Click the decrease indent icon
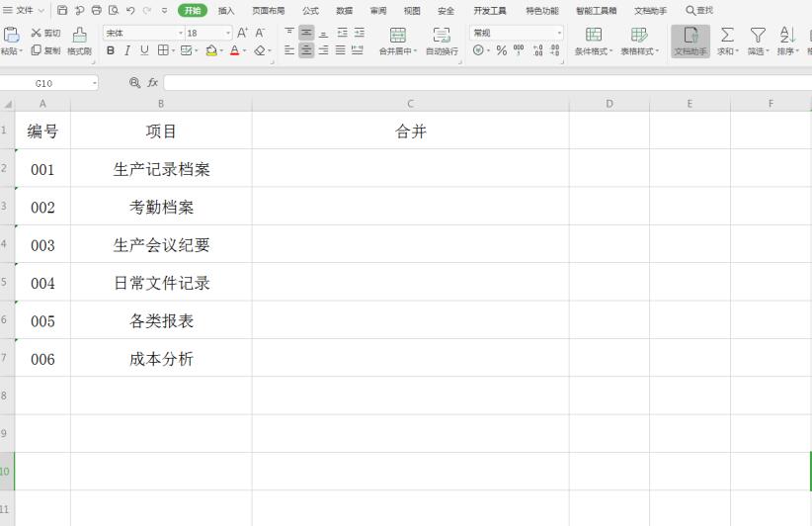The image size is (812, 526). coord(343,33)
